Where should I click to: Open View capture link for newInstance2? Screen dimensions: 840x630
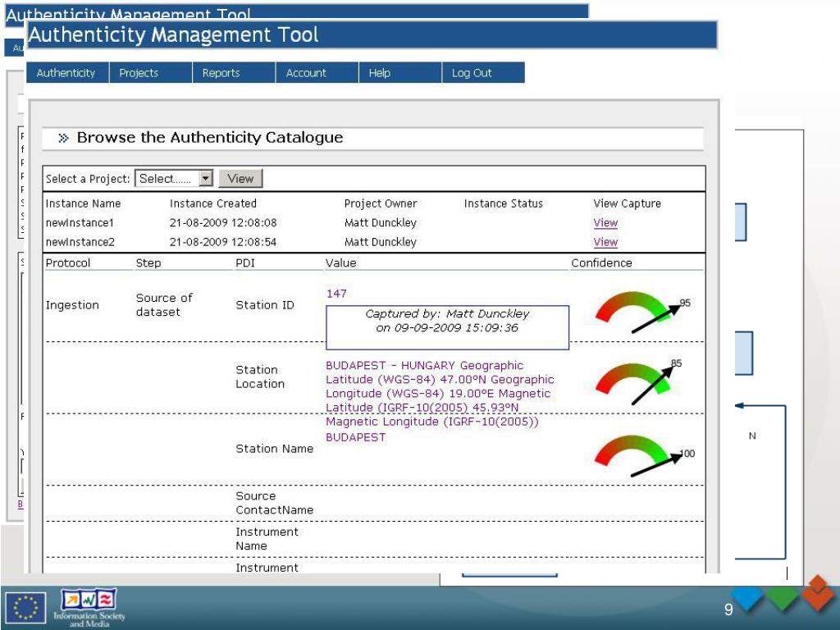(605, 242)
